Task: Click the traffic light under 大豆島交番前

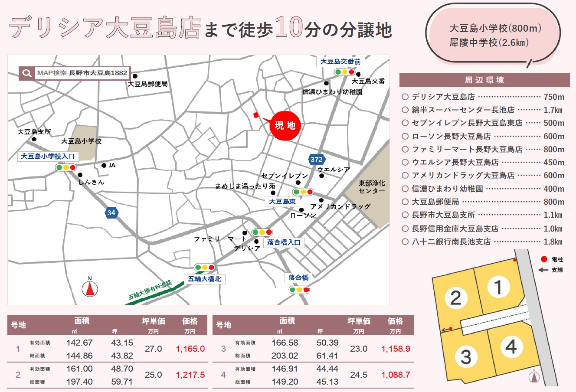Action: click(344, 72)
